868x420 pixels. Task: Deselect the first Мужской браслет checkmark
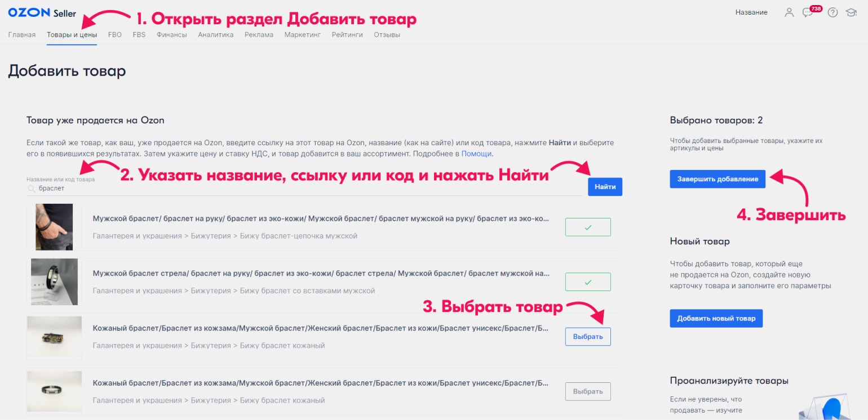coord(588,227)
